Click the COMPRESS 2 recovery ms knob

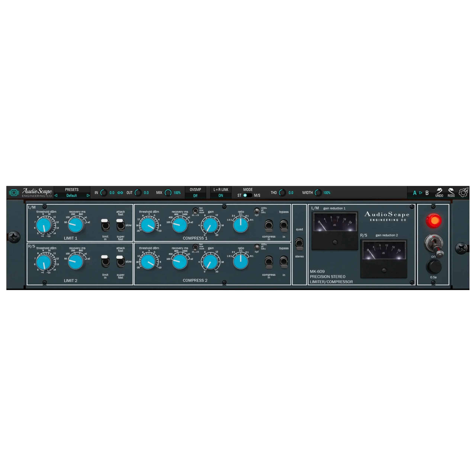coord(180,262)
